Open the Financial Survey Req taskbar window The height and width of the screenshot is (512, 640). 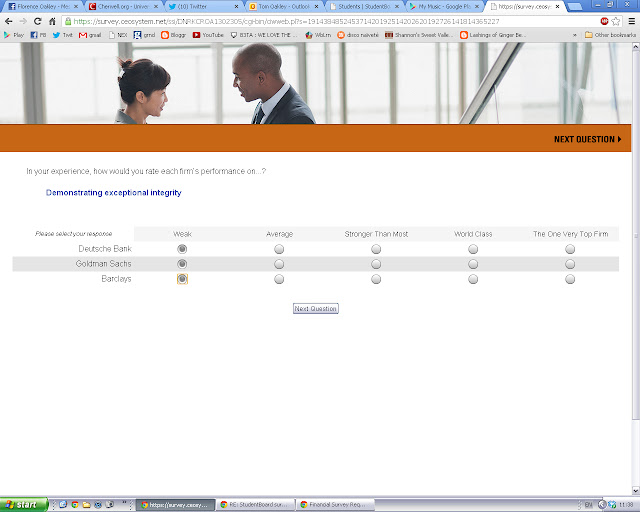click(x=336, y=505)
